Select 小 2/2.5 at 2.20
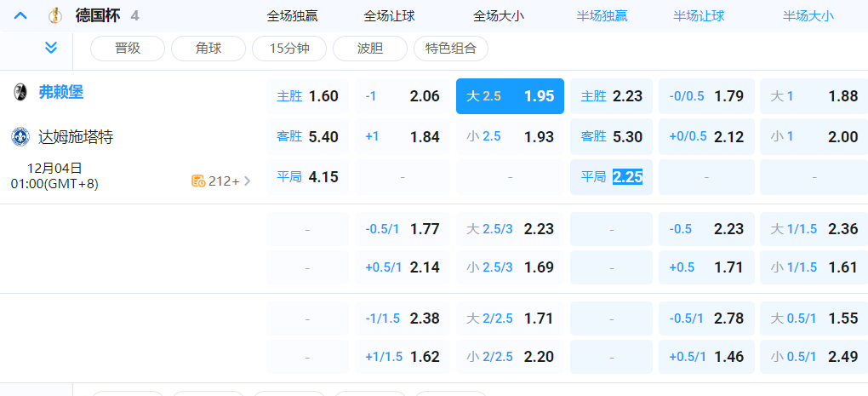The width and height of the screenshot is (868, 396). point(510,357)
